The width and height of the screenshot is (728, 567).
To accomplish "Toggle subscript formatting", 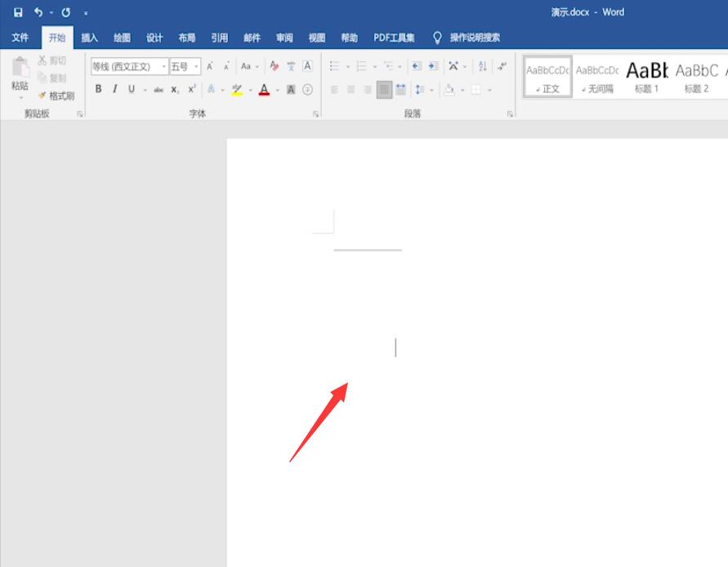I will click(x=175, y=90).
